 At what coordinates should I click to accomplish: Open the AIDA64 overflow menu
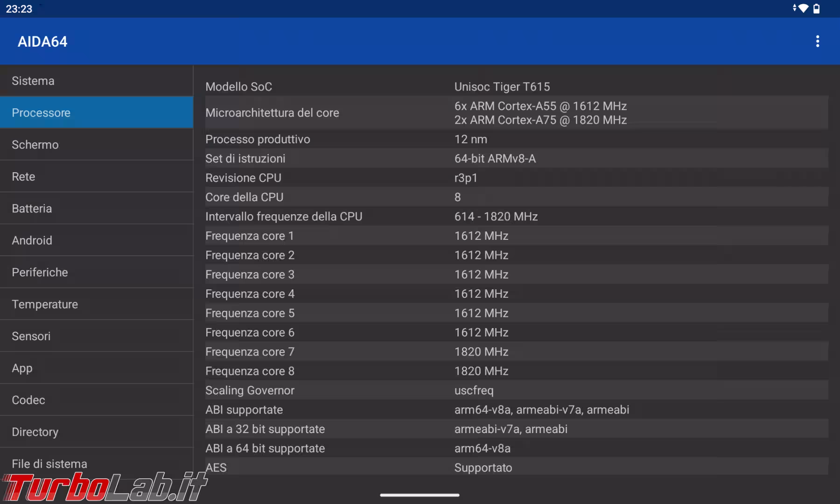(818, 41)
